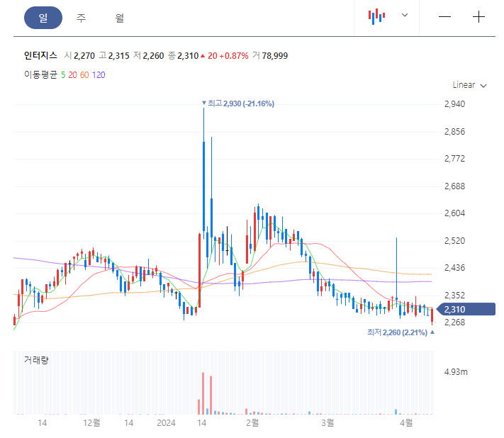Image resolution: width=504 pixels, height=438 pixels.
Task: Select the 일 (daily) chart tab
Action: pyautogui.click(x=43, y=18)
